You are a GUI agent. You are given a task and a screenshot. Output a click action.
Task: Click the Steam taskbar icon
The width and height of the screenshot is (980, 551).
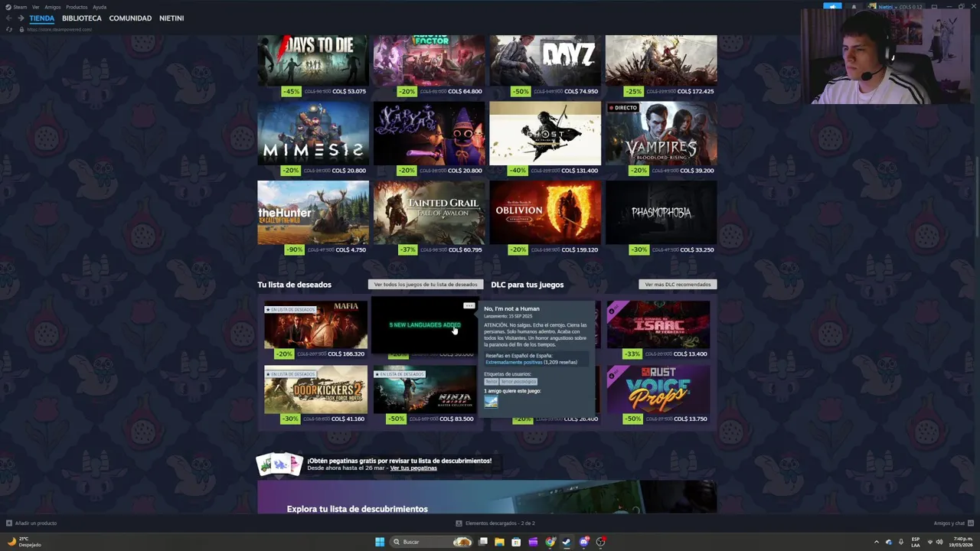coord(567,542)
